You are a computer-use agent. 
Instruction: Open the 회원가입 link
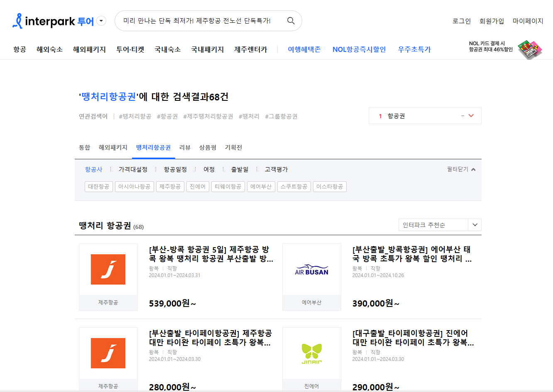(492, 21)
